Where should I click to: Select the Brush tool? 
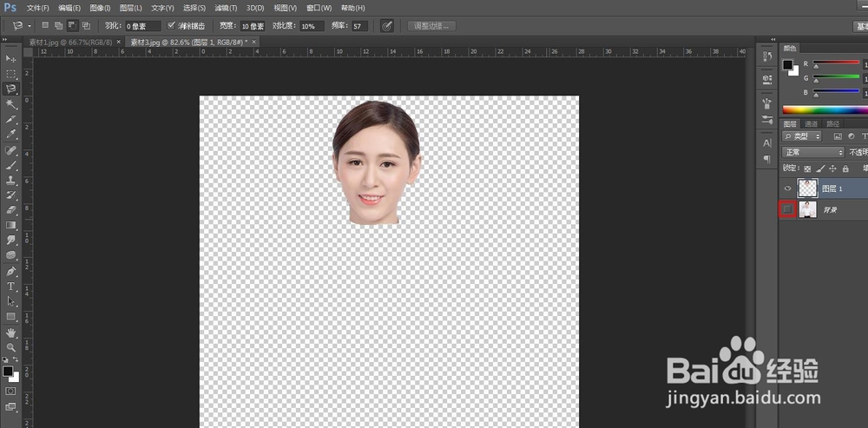[10, 166]
